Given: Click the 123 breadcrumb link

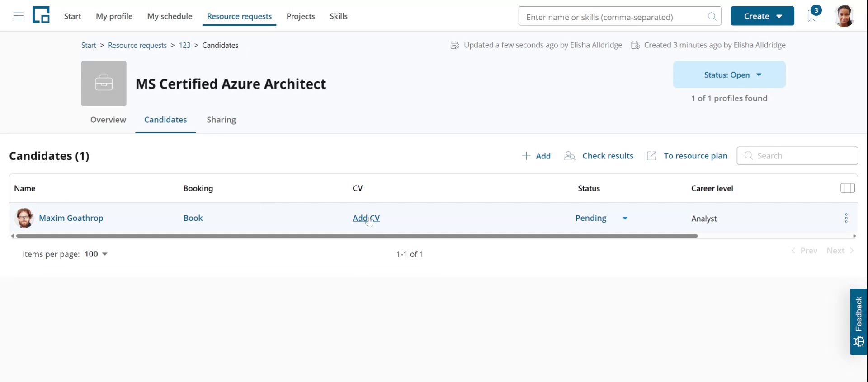Looking at the screenshot, I should [x=184, y=45].
